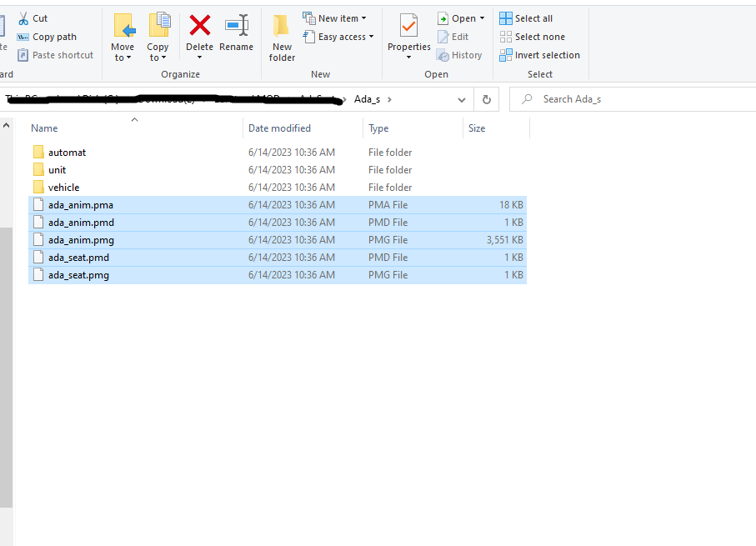This screenshot has height=546, width=756.
Task: Open the address bar history dropdown
Action: [462, 100]
